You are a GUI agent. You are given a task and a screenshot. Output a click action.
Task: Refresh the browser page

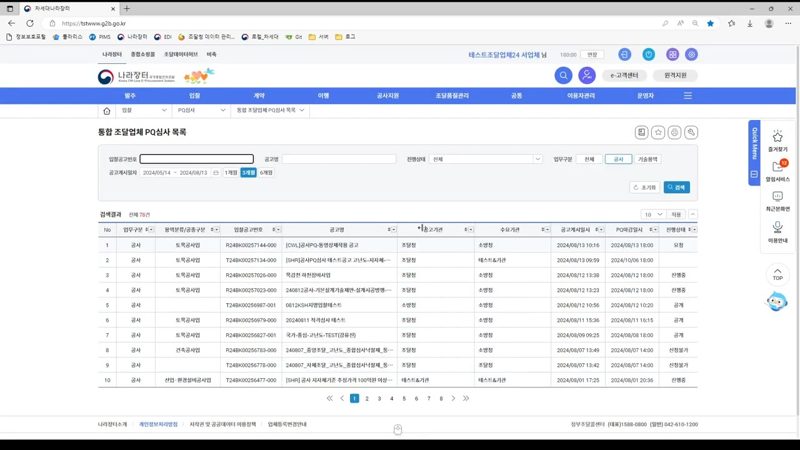click(x=30, y=23)
